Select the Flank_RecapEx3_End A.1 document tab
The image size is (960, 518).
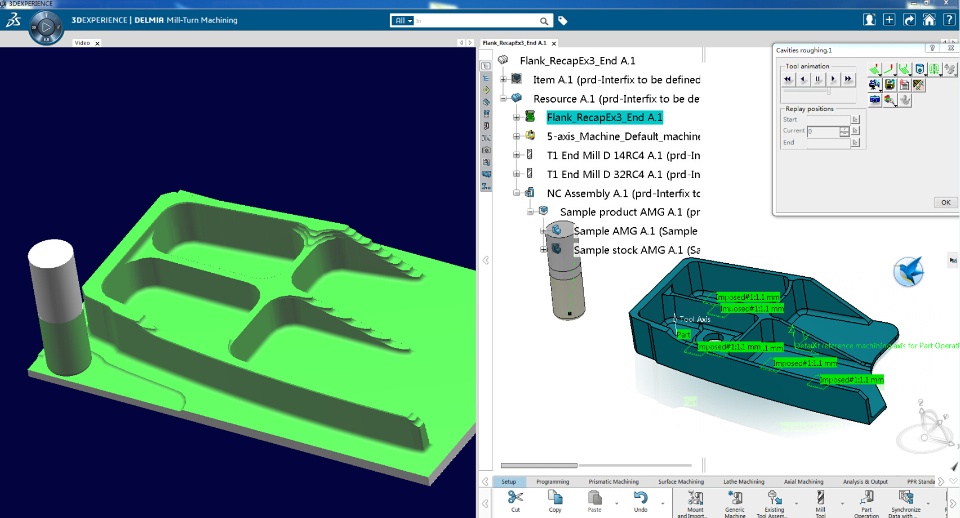pyautogui.click(x=514, y=43)
